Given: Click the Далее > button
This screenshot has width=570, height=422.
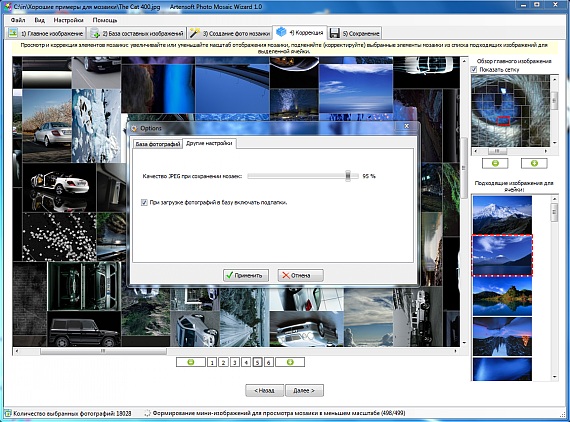Looking at the screenshot, I should (304, 390).
